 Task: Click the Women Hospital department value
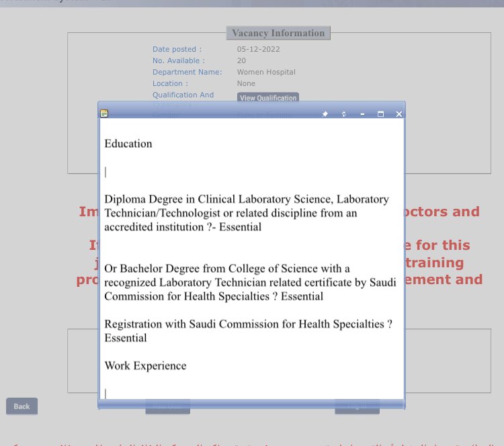tap(266, 72)
